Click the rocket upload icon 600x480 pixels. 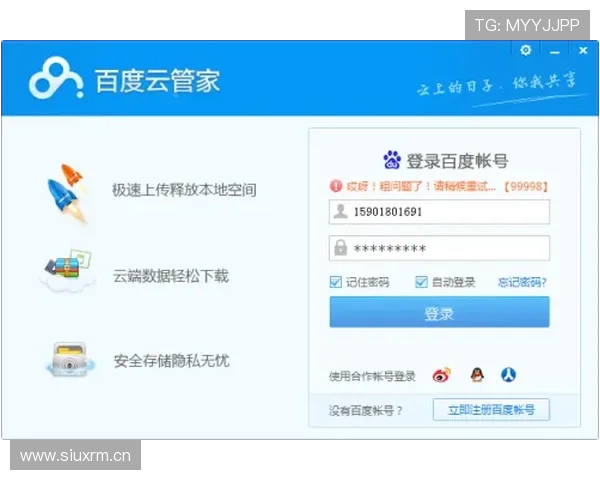pos(68,193)
